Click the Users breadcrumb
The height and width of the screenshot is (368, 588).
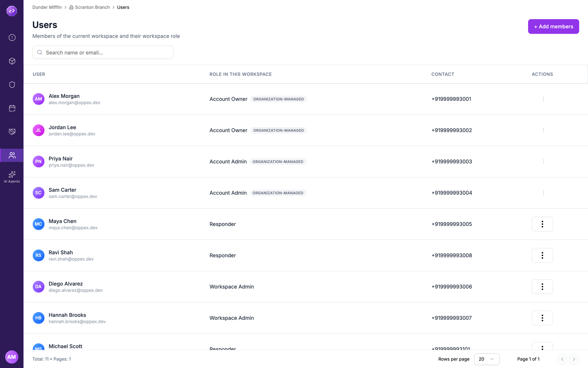click(123, 7)
